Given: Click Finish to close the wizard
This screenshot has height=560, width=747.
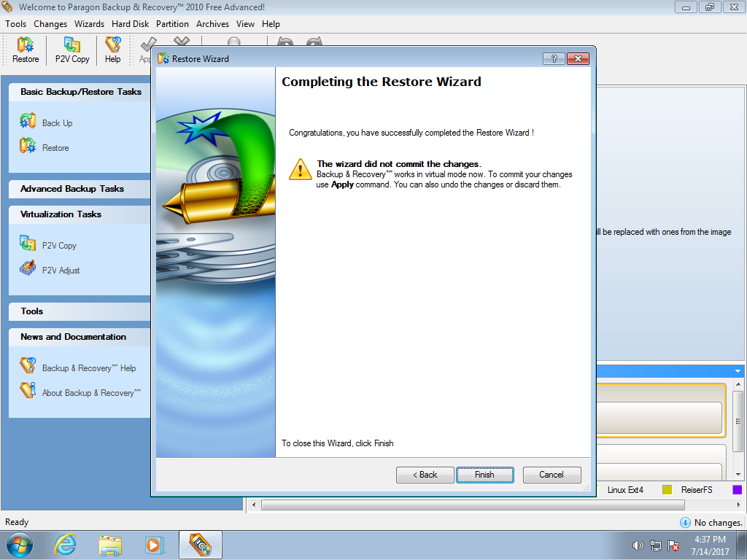Looking at the screenshot, I should (484, 475).
